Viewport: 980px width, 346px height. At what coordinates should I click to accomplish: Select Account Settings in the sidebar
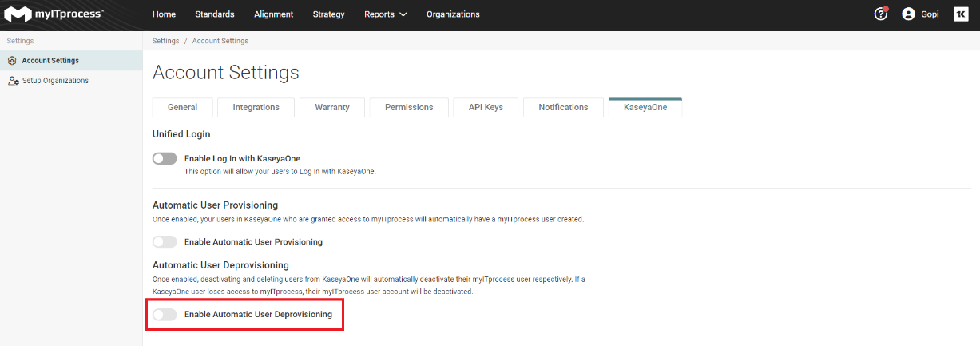tap(71, 61)
